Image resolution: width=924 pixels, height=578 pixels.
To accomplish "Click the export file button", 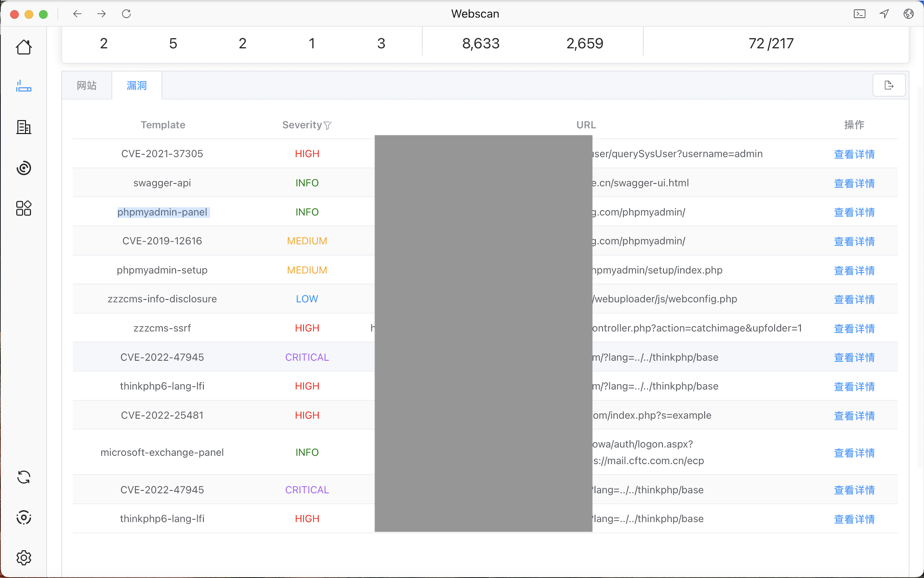I will click(889, 85).
